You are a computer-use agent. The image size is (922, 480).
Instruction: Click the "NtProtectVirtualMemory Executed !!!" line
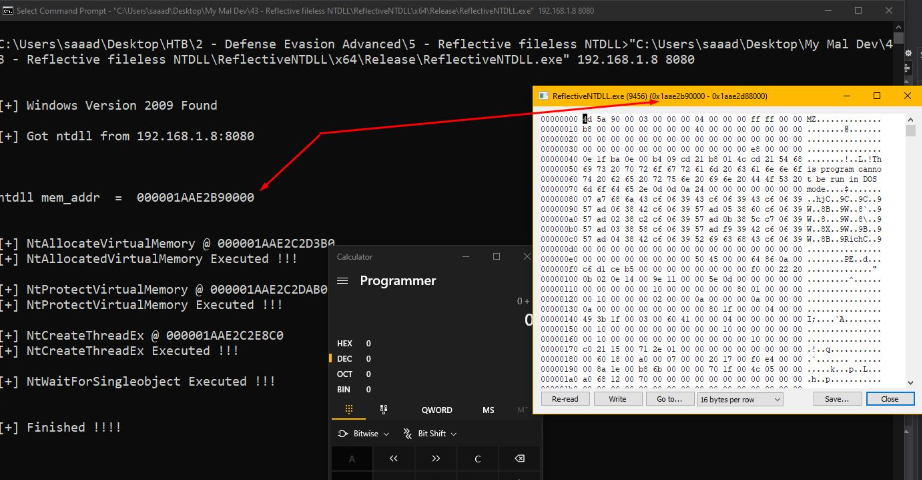click(141, 305)
